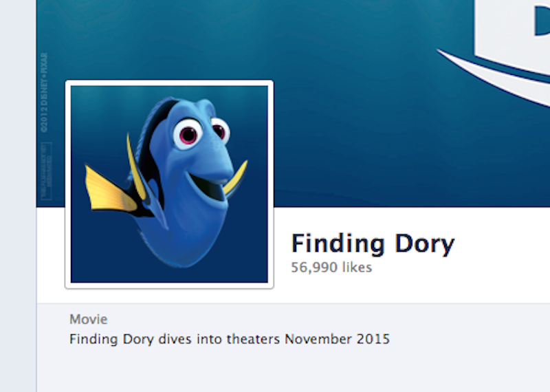The height and width of the screenshot is (392, 550).
Task: Select the Movie category label
Action: point(89,319)
